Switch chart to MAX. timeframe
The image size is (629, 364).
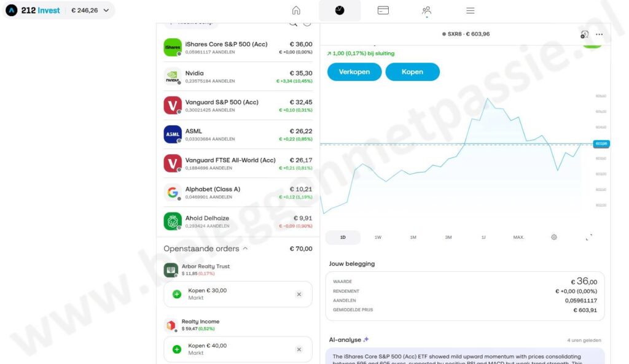click(518, 238)
